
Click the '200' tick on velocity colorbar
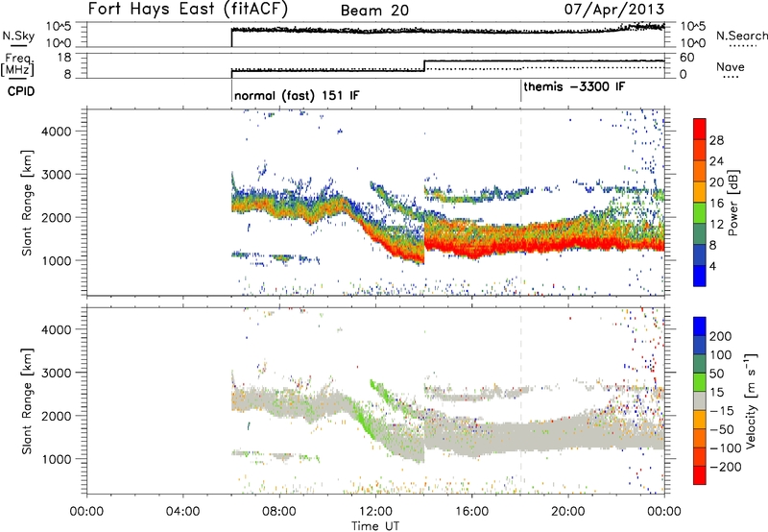pos(721,336)
